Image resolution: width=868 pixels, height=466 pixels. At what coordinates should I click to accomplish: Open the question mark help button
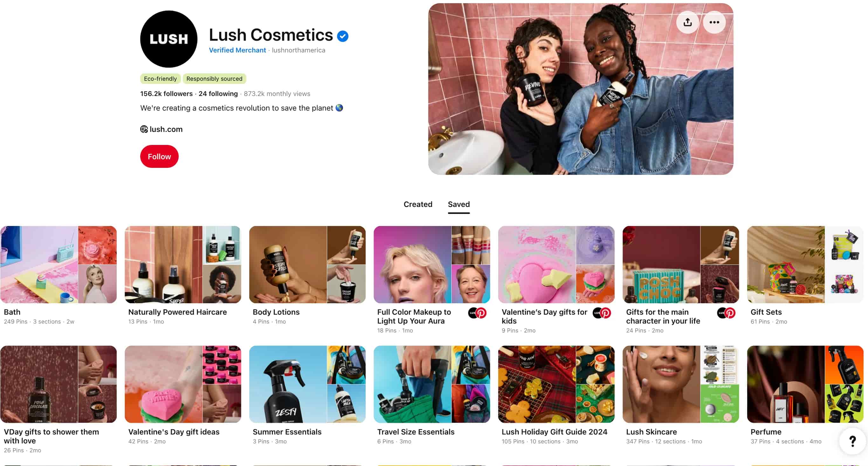(852, 441)
